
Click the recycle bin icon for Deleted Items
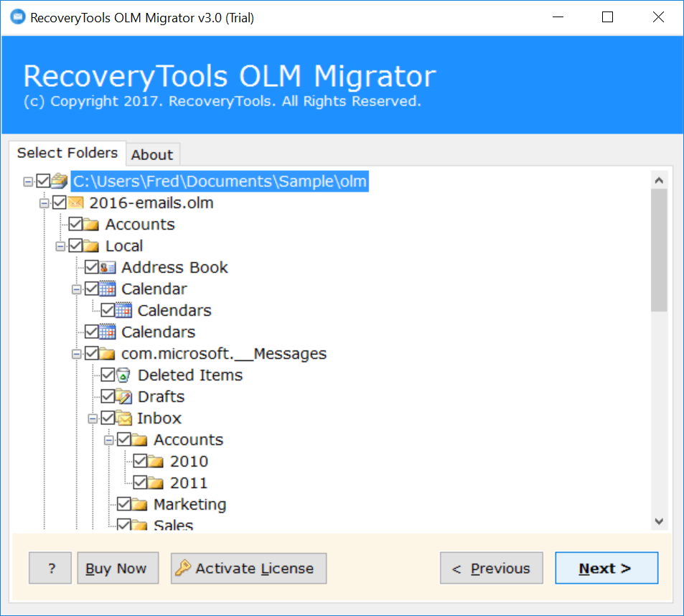click(x=124, y=375)
